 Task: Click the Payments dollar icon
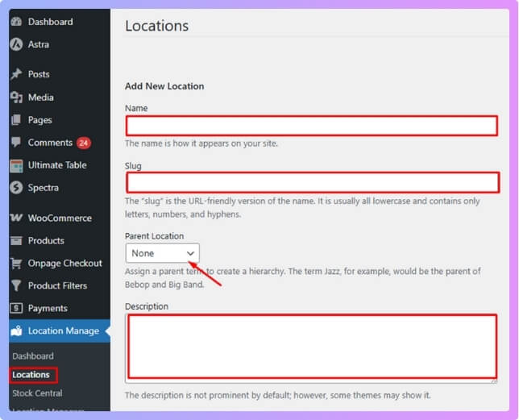pos(16,308)
